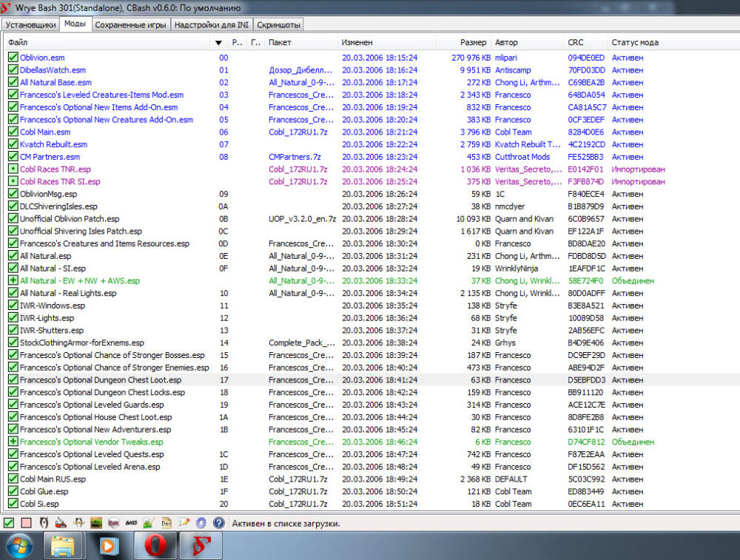
Task: Open help via the question mark icon
Action: (x=218, y=523)
